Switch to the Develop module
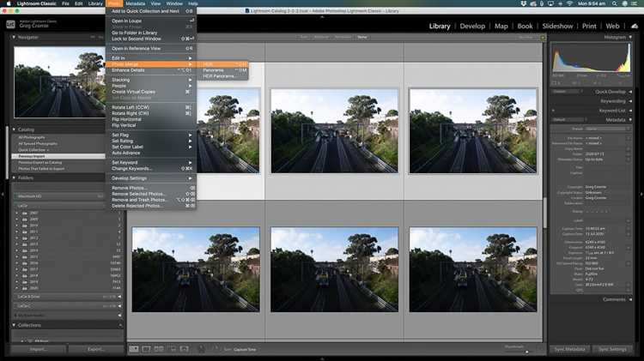The image size is (644, 361). tap(472, 26)
